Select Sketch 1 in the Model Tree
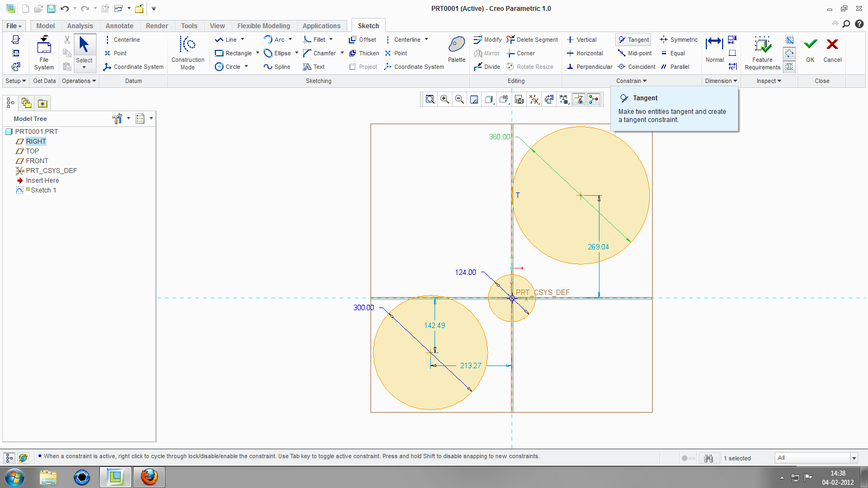Viewport: 868px width, 488px height. click(x=43, y=190)
